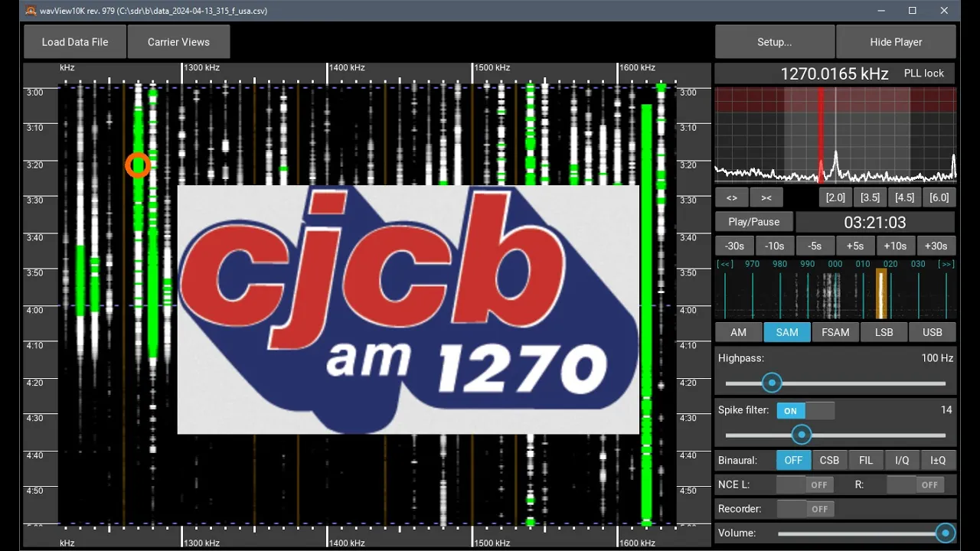Toggle the NCE L switch
This screenshot has width=980, height=551.
(805, 484)
